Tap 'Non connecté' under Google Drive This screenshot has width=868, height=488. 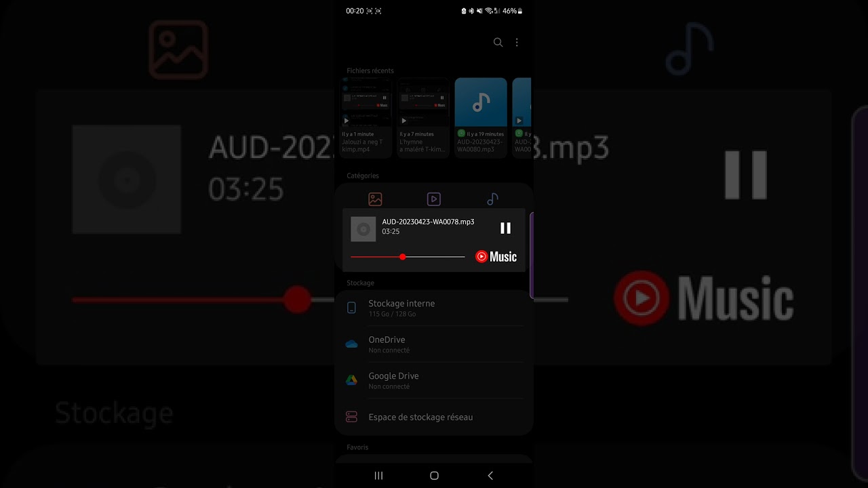(x=389, y=386)
